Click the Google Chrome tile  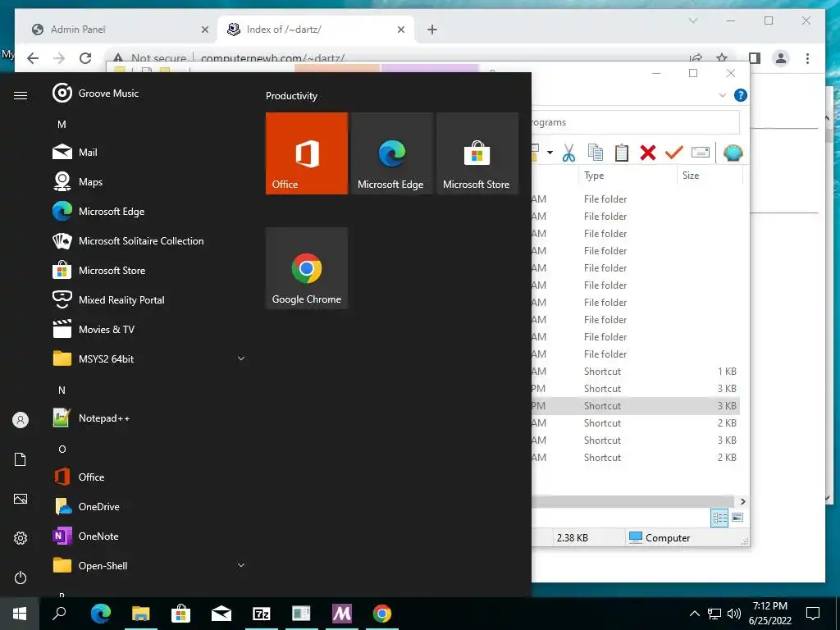coord(307,268)
